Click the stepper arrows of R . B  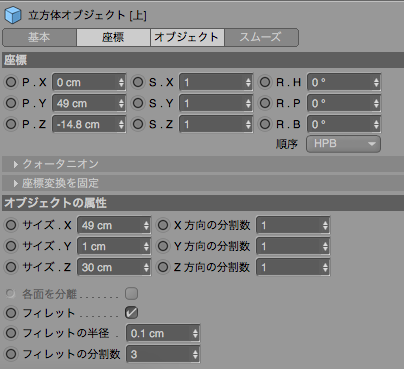point(376,124)
